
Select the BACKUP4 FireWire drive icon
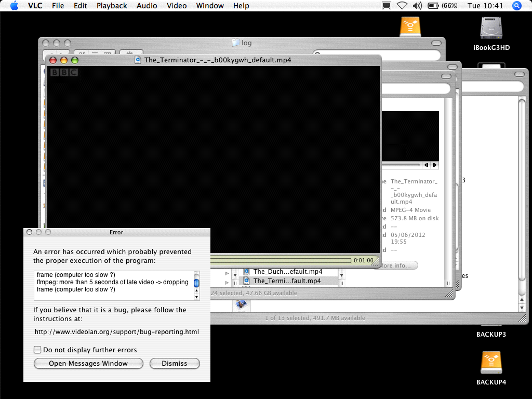coord(491,362)
